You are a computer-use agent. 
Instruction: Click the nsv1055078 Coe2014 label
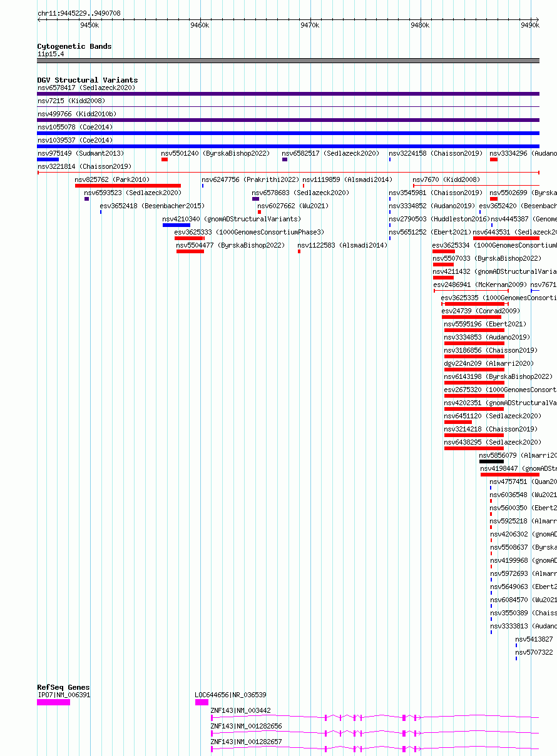[74, 127]
